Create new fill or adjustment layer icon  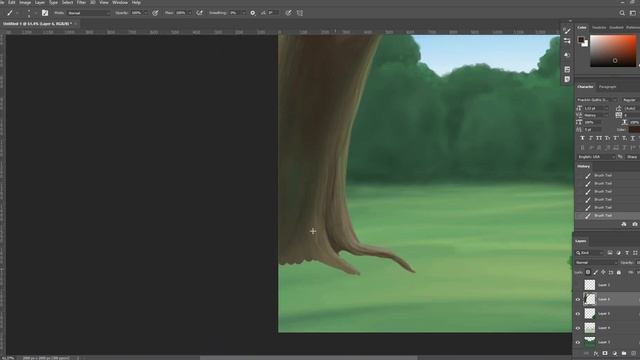coord(614,353)
